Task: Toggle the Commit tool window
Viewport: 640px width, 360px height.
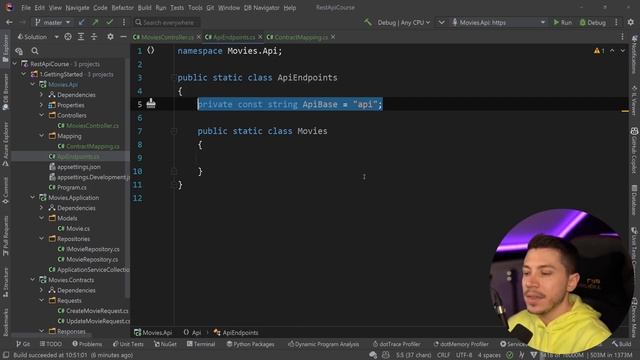Action: pos(5,190)
